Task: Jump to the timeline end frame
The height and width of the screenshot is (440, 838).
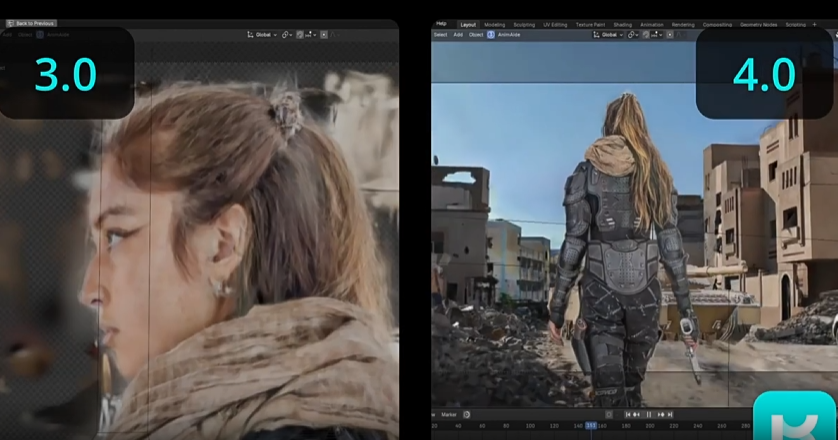Action: [x=670, y=414]
